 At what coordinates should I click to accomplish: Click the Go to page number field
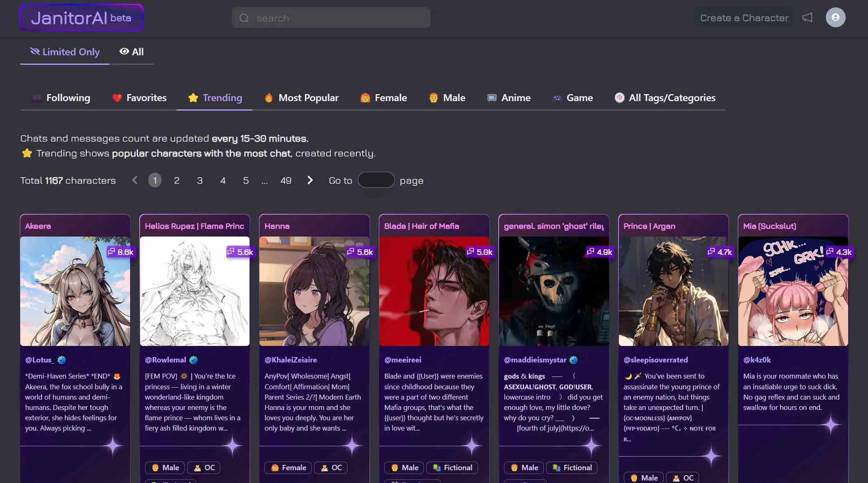(x=376, y=180)
